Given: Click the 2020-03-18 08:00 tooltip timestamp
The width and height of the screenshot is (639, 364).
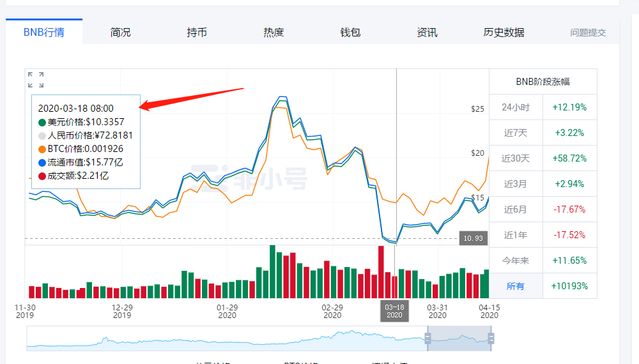Looking at the screenshot, I should tap(76, 109).
